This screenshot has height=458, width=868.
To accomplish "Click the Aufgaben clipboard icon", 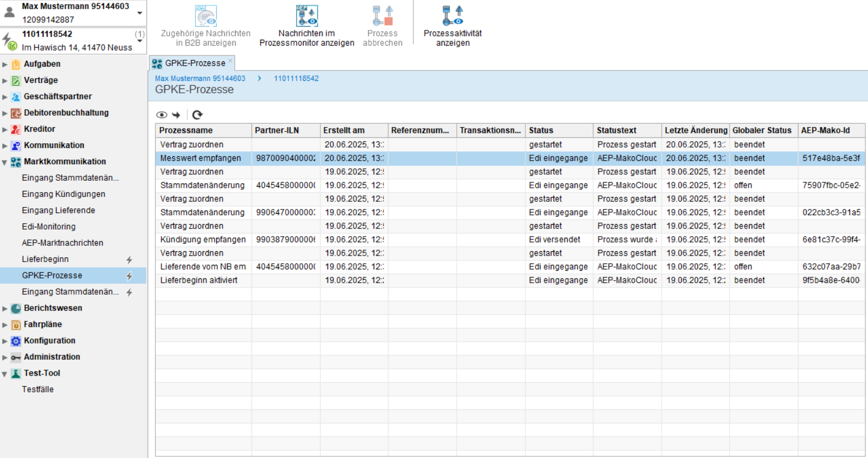I will point(16,64).
